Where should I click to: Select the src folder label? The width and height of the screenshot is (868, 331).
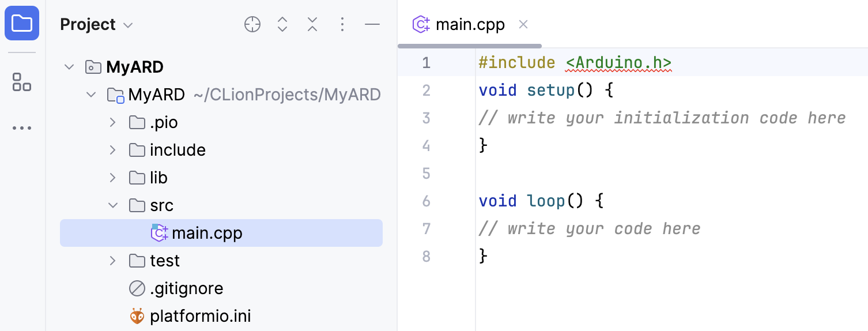coord(161,205)
